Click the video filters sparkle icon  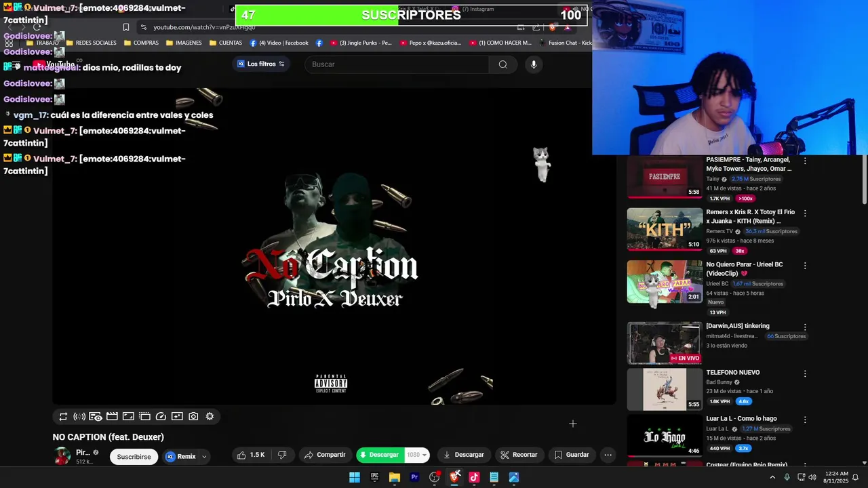[177, 417]
